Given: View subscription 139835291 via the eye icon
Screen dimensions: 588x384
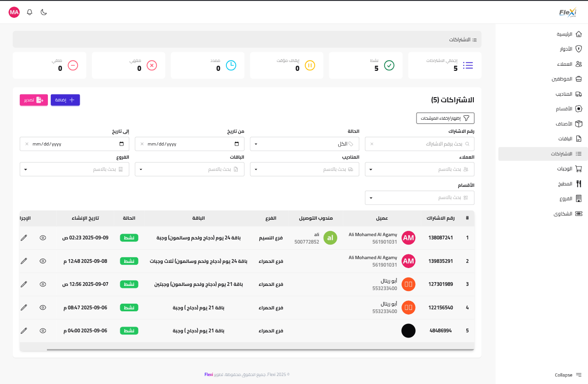Looking at the screenshot, I should (43, 261).
